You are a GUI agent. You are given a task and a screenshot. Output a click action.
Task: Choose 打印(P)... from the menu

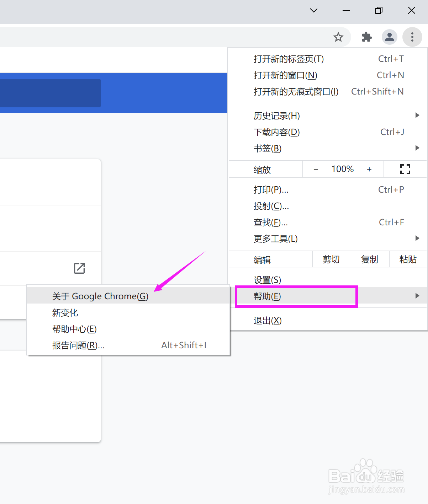[328, 190]
